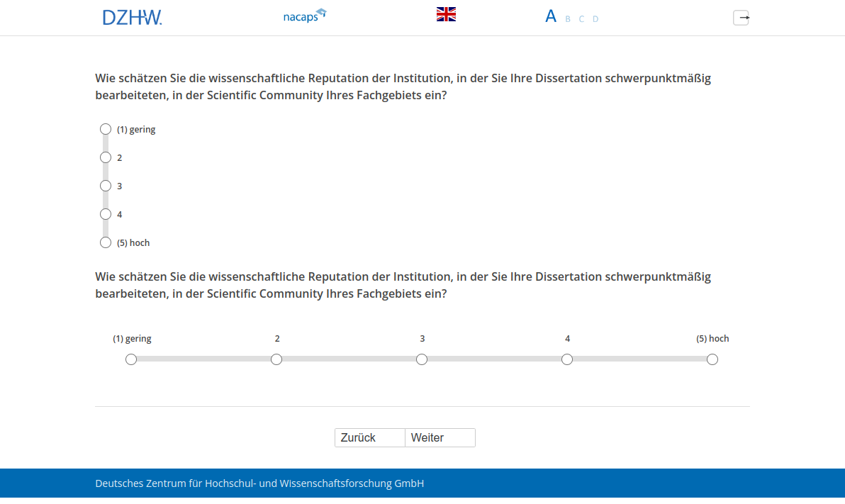Choose horizontal scale point 2
This screenshot has width=845, height=504.
276,359
